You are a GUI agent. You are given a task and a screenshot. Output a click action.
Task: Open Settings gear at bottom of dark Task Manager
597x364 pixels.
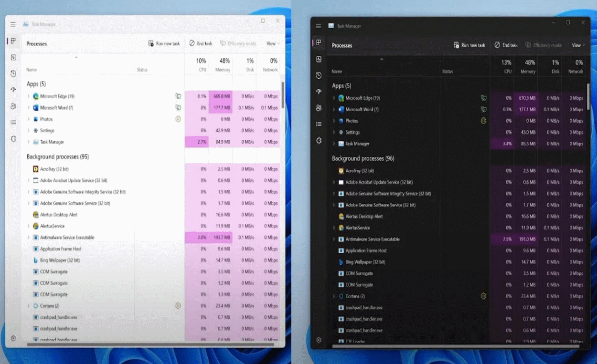pyautogui.click(x=319, y=340)
